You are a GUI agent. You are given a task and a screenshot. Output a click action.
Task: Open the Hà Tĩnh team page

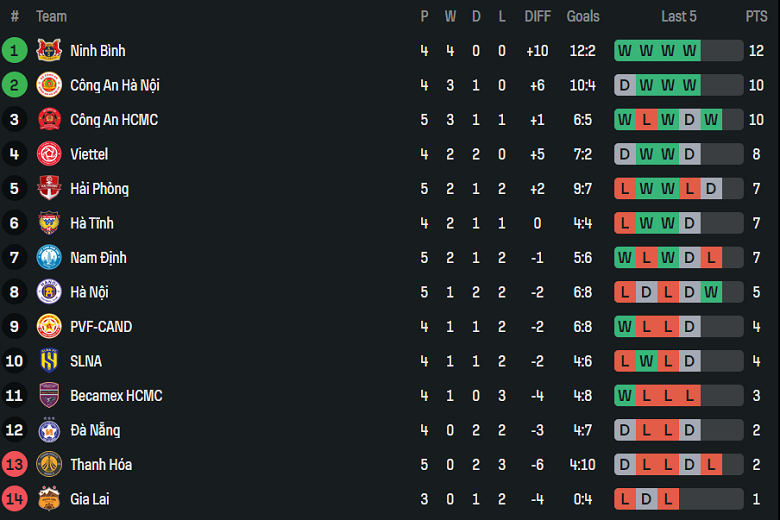(91, 223)
